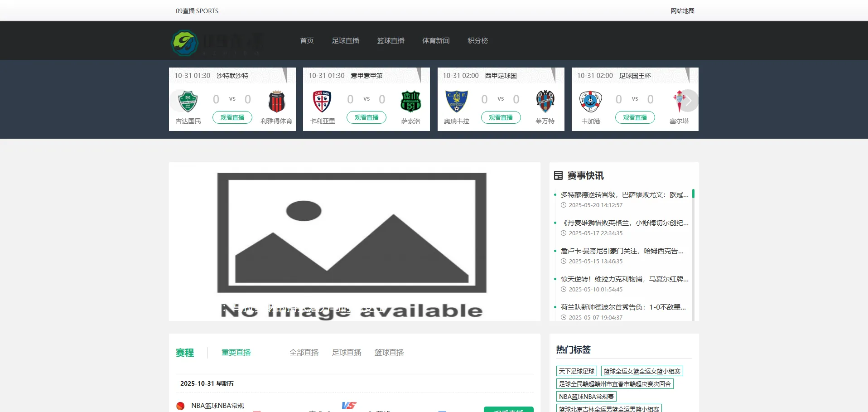Click the 利雅得体育 team crest
Image resolution: width=868 pixels, height=412 pixels.
pos(276,101)
